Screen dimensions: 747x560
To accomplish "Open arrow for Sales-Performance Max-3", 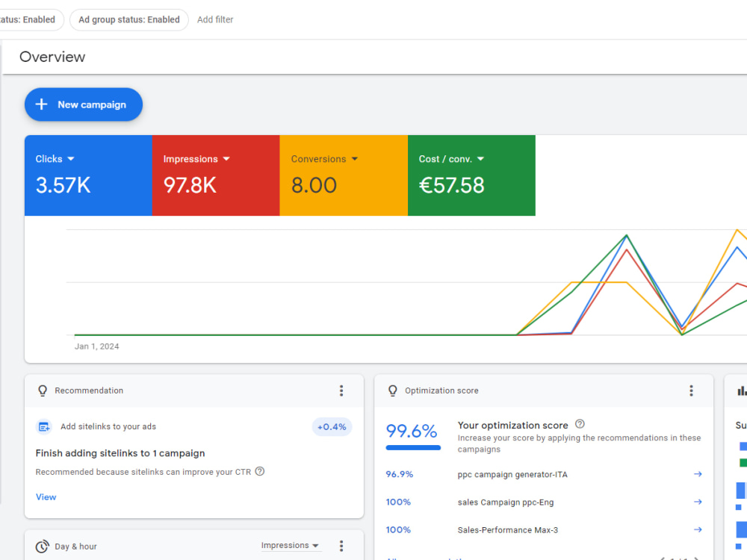I will [698, 529].
